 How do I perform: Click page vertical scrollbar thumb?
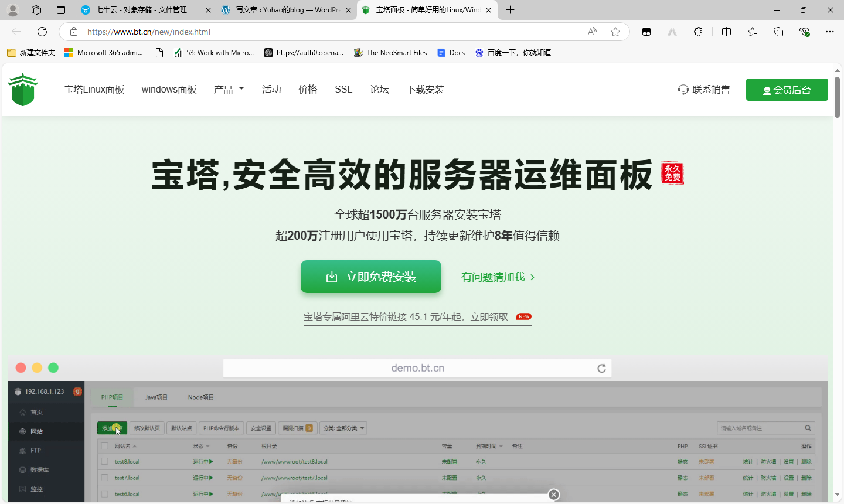(838, 97)
